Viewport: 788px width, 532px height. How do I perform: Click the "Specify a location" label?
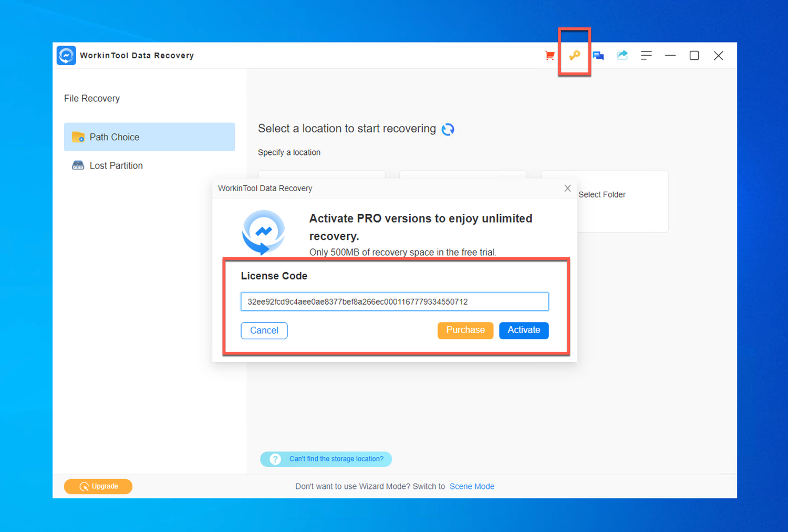(x=289, y=152)
